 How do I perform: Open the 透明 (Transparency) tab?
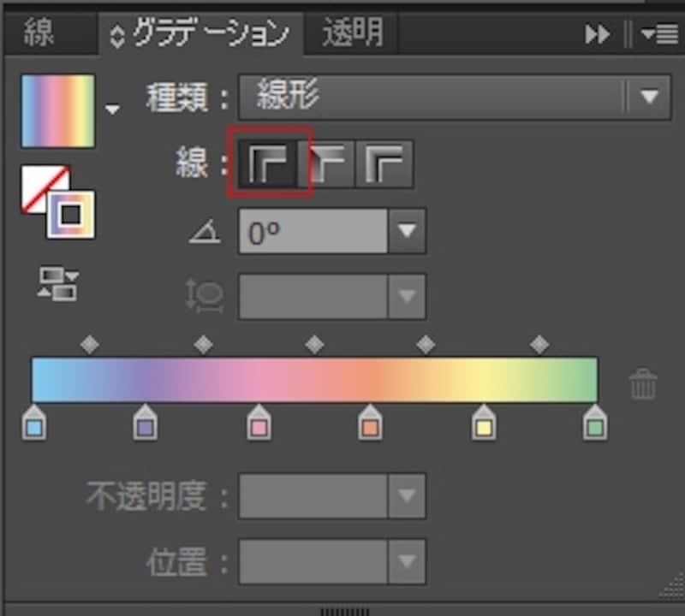[x=352, y=33]
